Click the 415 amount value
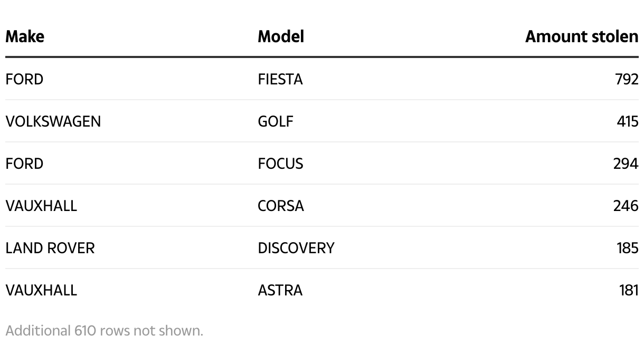The height and width of the screenshot is (345, 644). click(627, 121)
